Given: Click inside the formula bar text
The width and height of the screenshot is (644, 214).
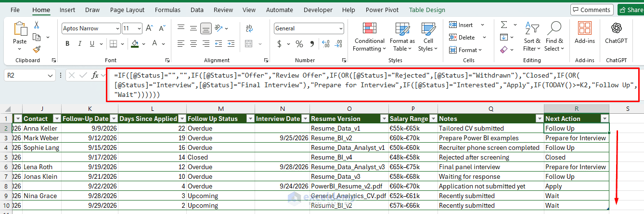Looking at the screenshot, I should click(x=373, y=85).
